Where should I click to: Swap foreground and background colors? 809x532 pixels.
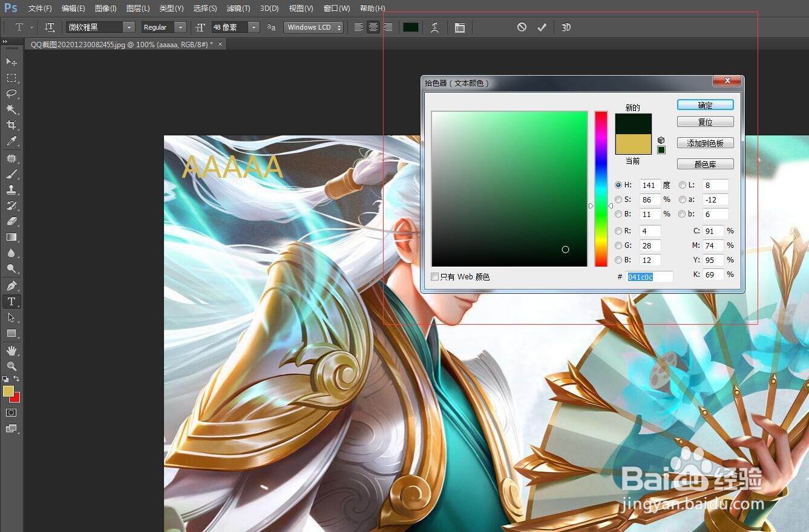(17, 378)
